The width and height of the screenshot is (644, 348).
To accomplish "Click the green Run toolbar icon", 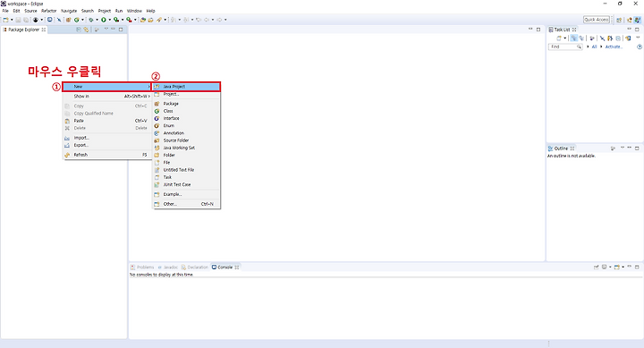I will 104,20.
